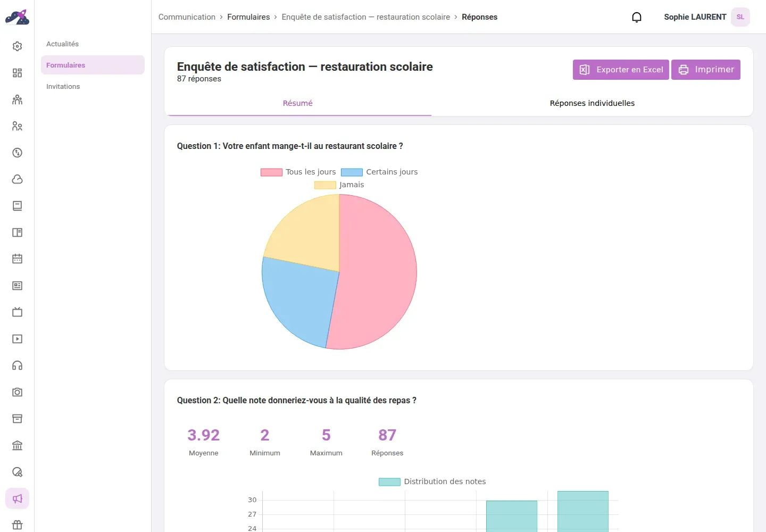Click the Communication breadcrumb

tap(187, 17)
